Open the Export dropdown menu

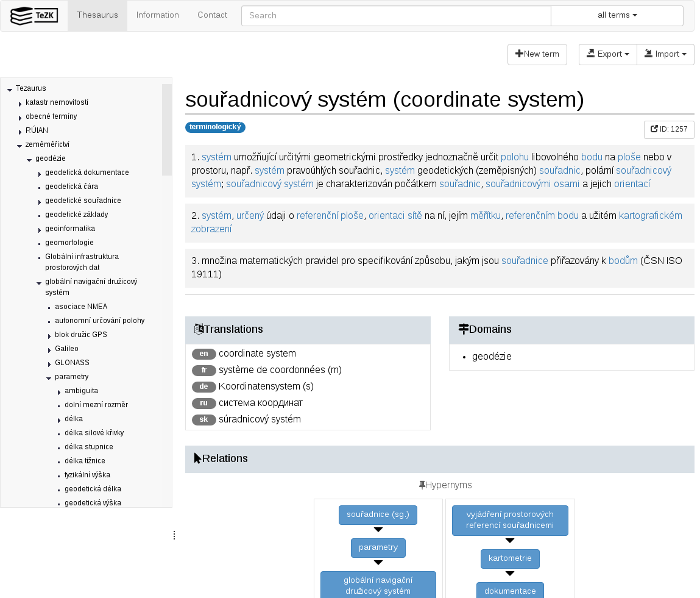607,54
